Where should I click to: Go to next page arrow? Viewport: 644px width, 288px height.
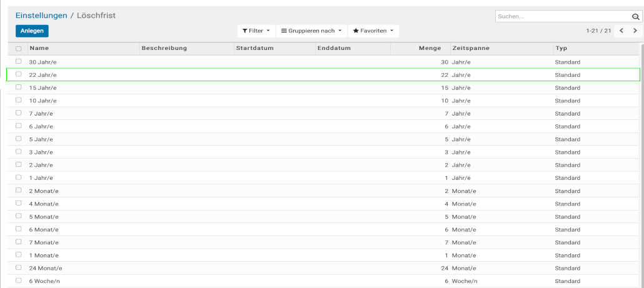point(635,31)
